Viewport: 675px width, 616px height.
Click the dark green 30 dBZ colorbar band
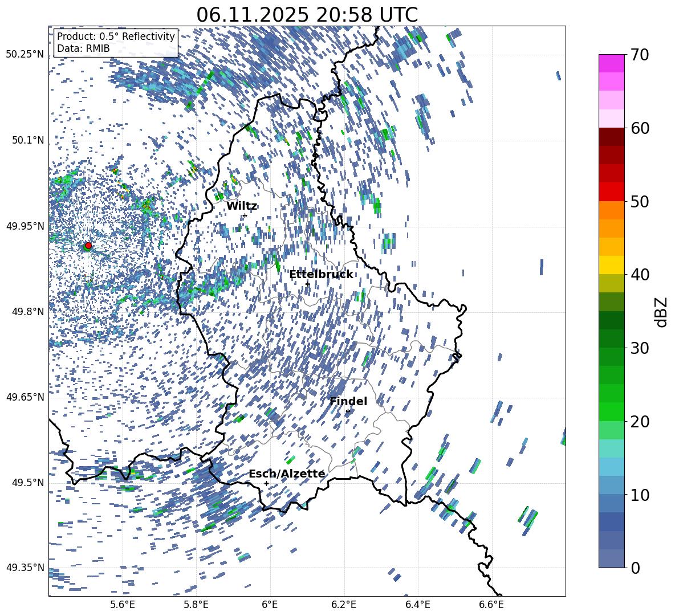click(611, 338)
